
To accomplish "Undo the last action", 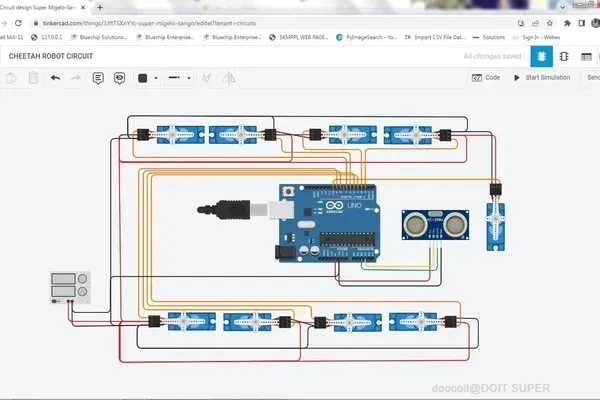I will [x=55, y=78].
